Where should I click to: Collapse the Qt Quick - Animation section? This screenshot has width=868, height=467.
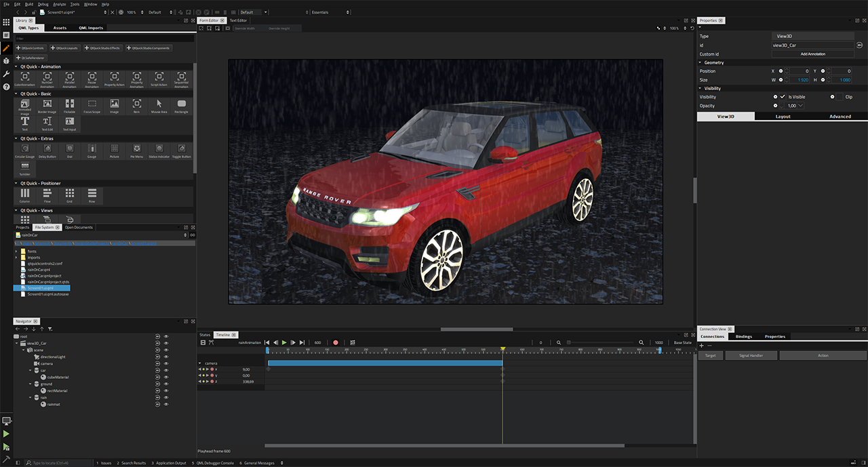pos(15,66)
